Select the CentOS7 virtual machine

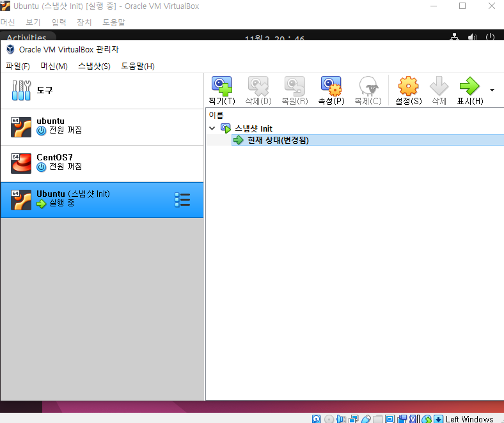point(102,164)
